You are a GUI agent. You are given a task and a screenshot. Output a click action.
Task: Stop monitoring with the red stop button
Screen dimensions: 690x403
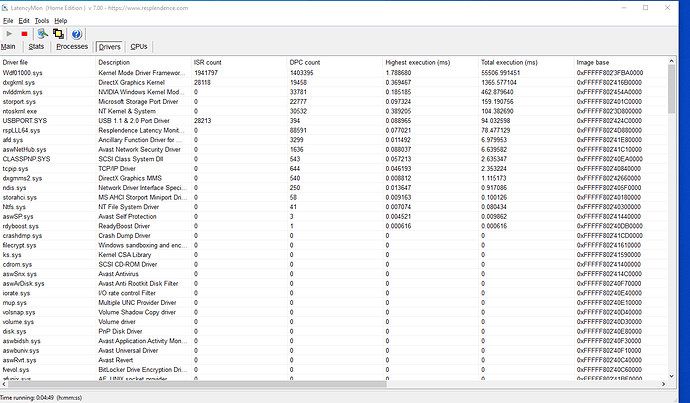[24, 33]
